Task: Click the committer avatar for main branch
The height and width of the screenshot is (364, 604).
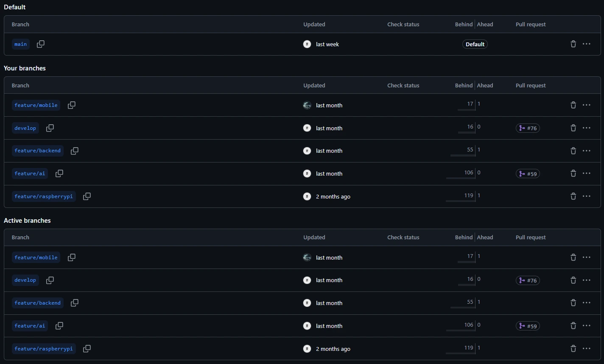Action: coord(307,44)
